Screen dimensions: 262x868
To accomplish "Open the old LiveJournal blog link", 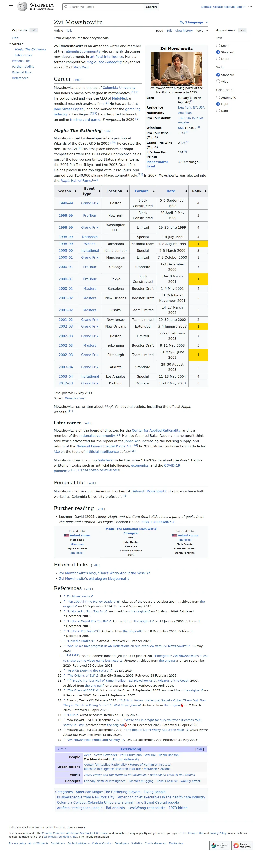I will tap(94, 579).
